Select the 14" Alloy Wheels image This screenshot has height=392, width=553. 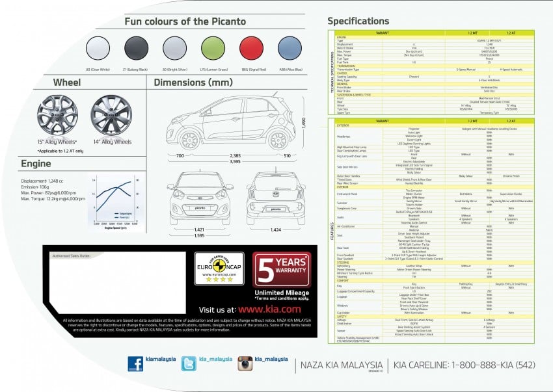[111, 115]
